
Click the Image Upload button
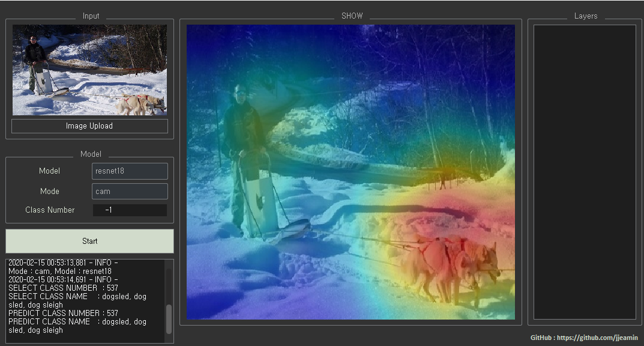[89, 126]
